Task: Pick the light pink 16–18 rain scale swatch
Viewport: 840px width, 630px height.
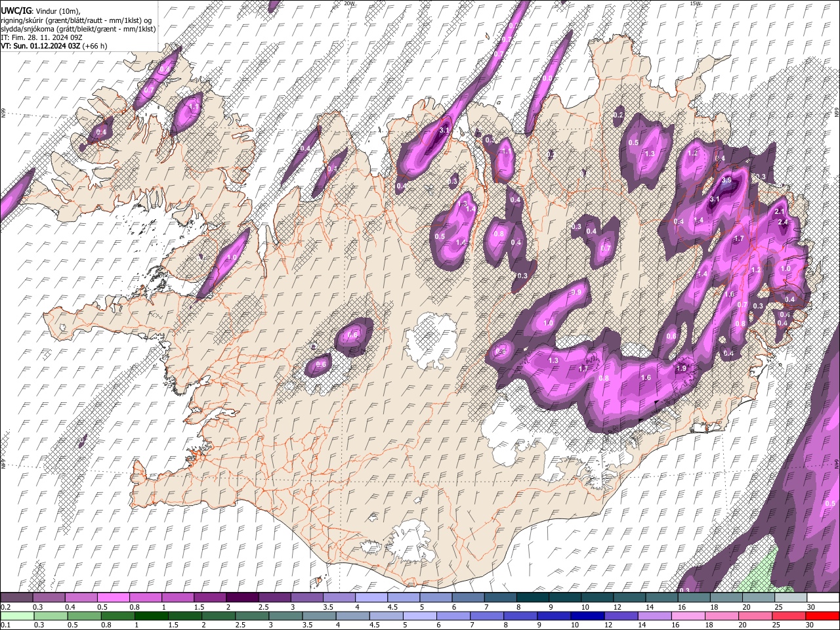Action: coord(688,616)
